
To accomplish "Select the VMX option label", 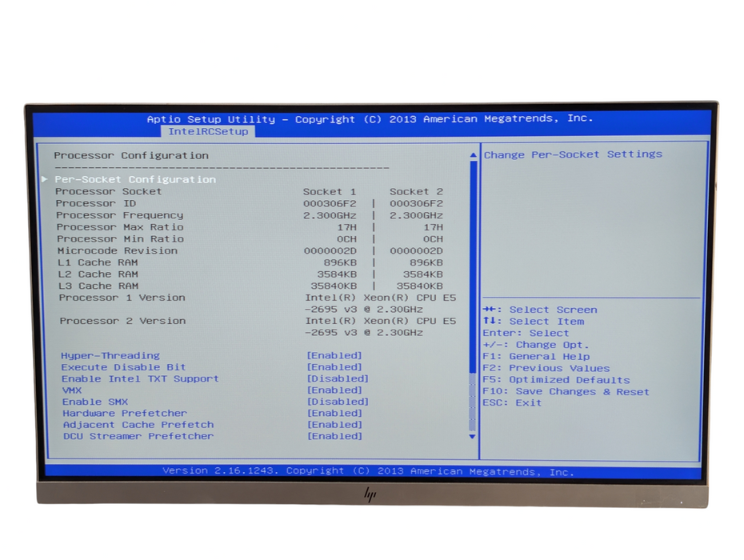I will 72,390.
